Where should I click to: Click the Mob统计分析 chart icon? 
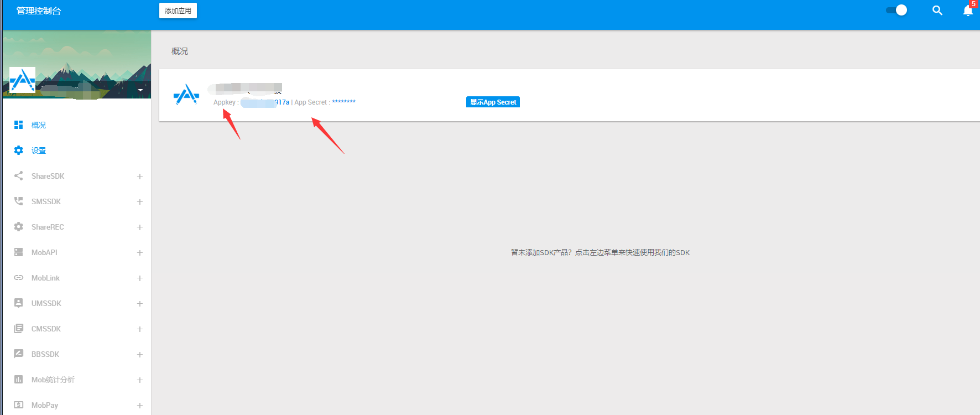point(19,380)
